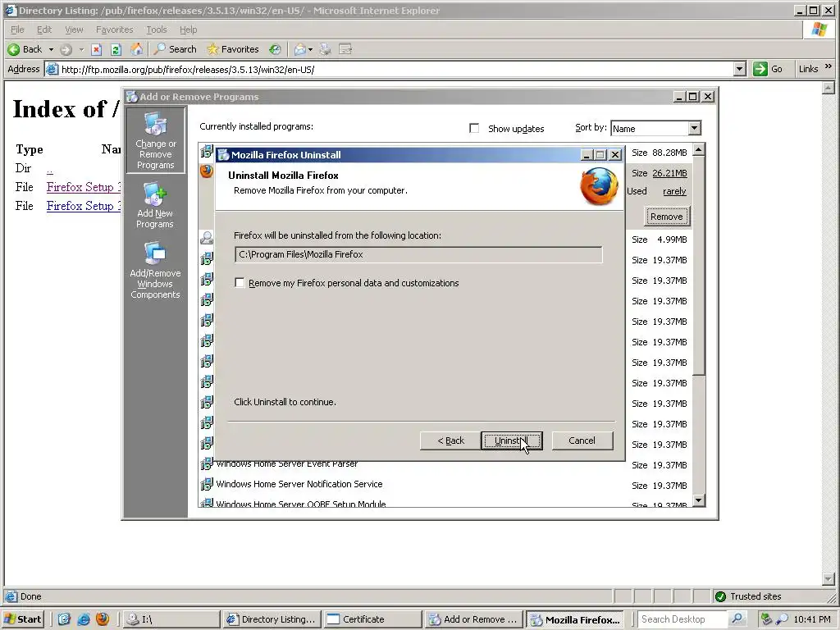
Task: Toggle the Show updates checkbox
Action: (474, 129)
